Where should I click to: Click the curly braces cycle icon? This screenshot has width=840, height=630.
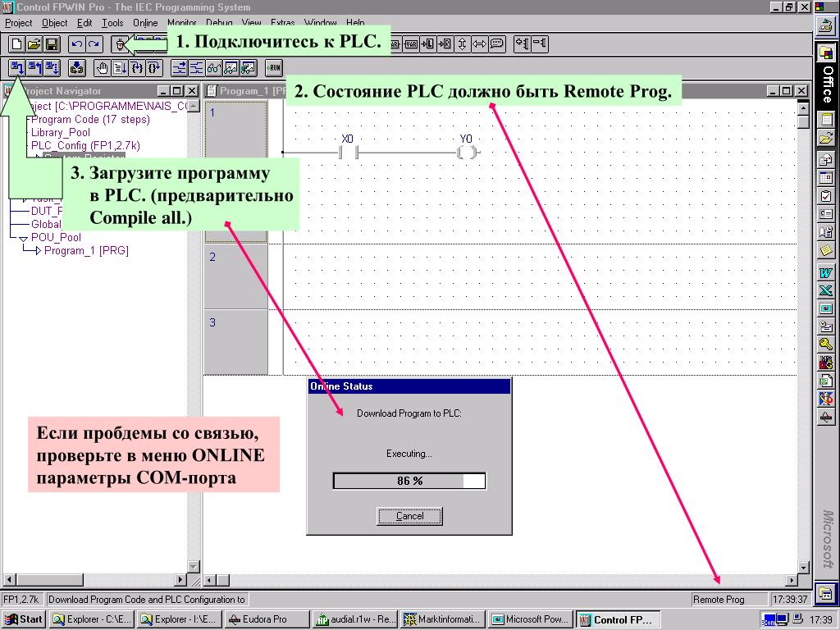point(137,67)
